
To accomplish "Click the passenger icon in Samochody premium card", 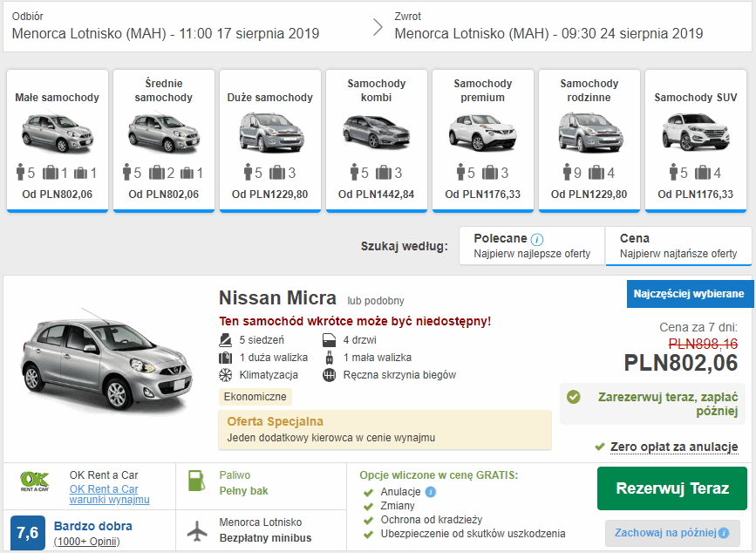I will pos(461,172).
